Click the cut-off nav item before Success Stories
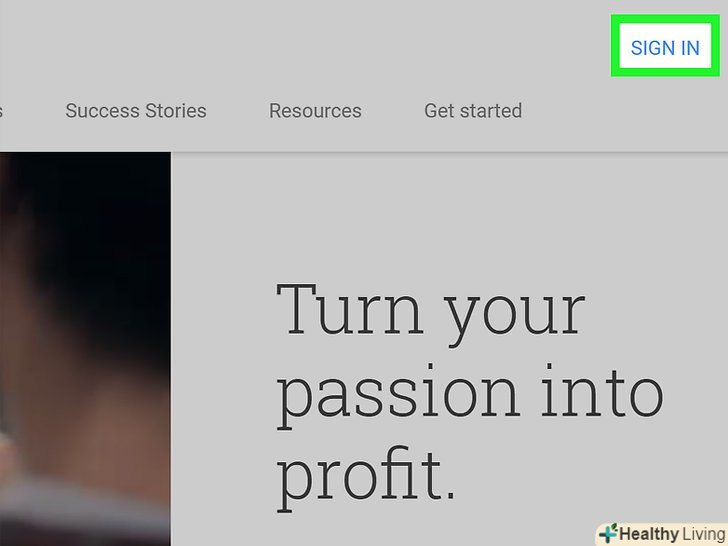This screenshot has height=546, width=728. click(x=1, y=110)
